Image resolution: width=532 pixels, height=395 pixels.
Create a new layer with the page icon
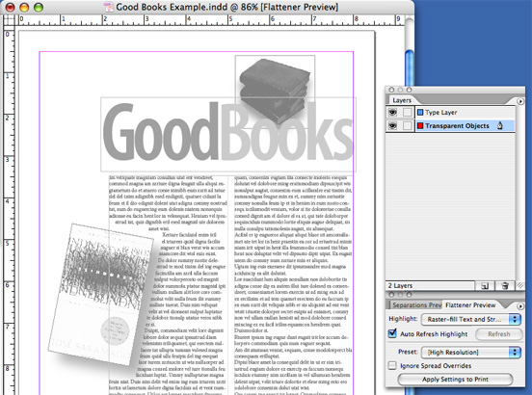(x=485, y=286)
